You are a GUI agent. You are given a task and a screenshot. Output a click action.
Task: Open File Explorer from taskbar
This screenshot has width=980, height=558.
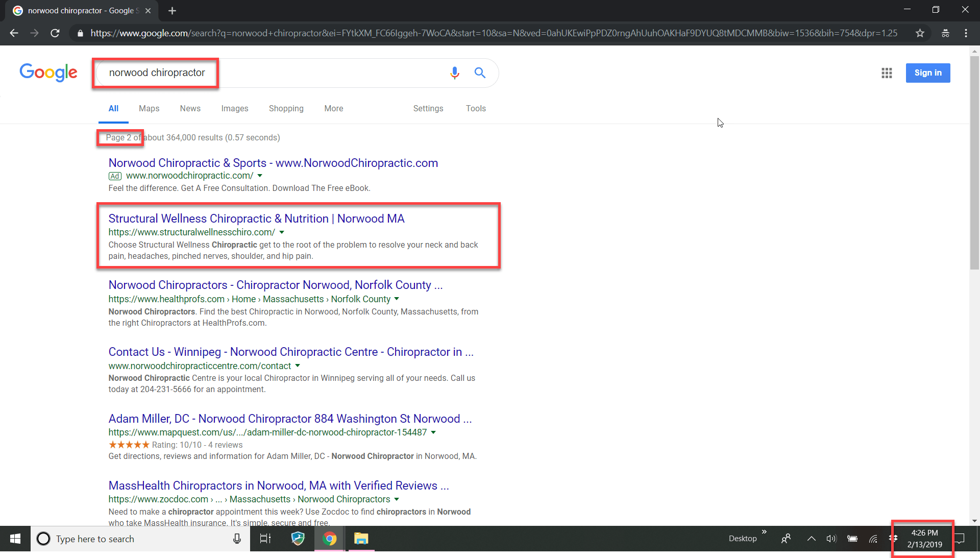[361, 539]
